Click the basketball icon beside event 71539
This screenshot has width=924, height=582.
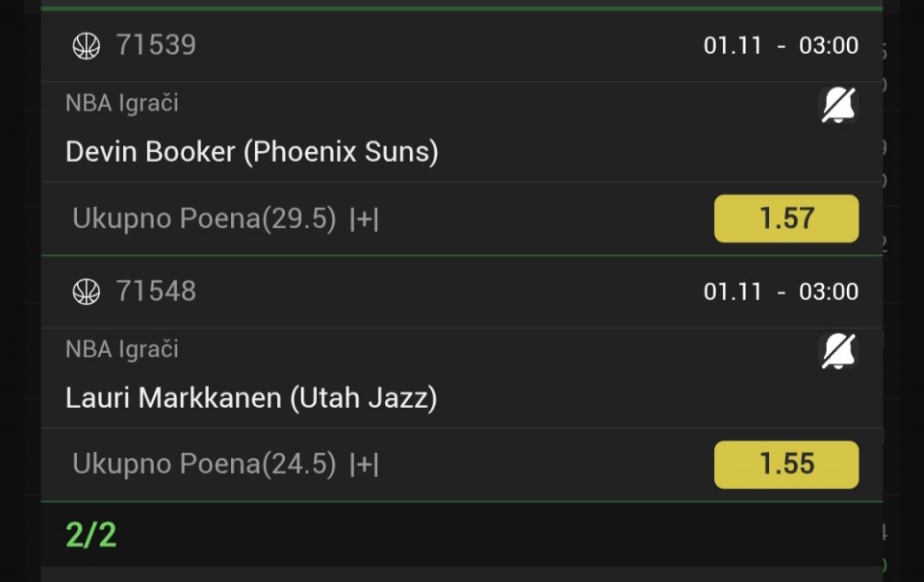pos(87,45)
